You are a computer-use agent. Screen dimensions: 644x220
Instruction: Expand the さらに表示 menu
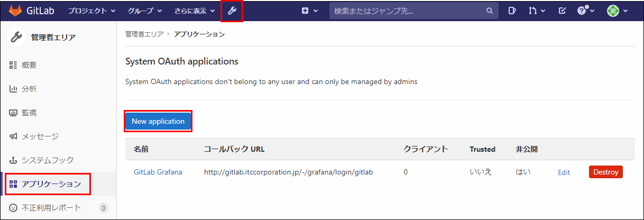pyautogui.click(x=195, y=11)
